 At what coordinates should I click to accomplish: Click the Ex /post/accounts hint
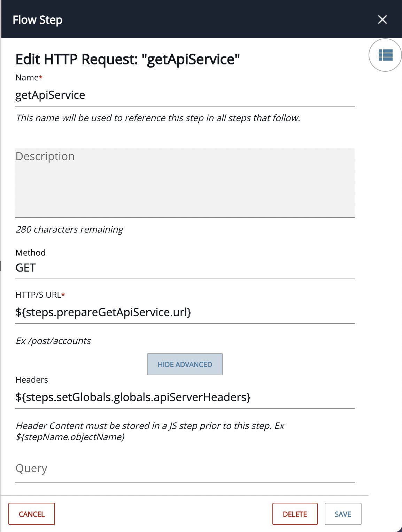click(53, 341)
